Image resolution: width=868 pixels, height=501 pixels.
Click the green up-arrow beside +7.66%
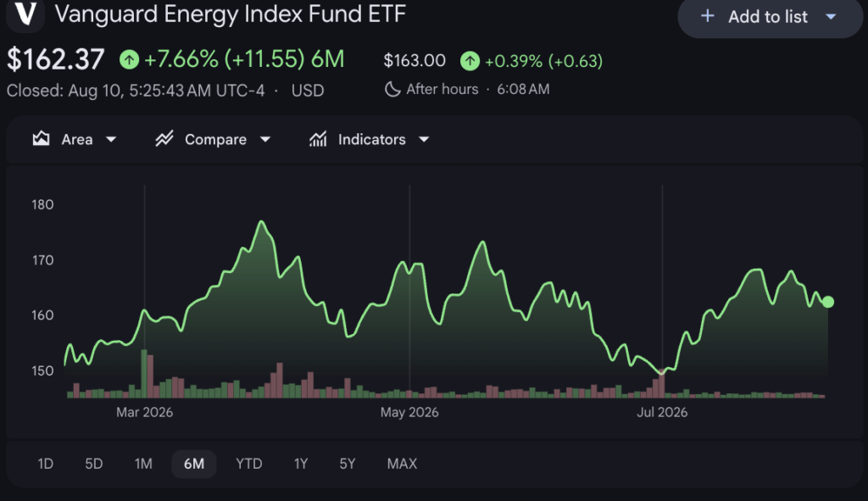tap(129, 59)
